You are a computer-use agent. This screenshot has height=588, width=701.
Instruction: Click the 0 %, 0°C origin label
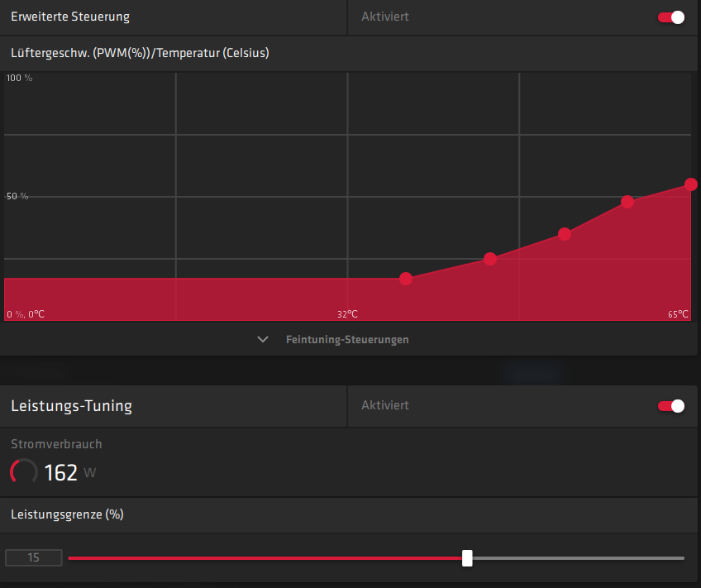tap(26, 314)
